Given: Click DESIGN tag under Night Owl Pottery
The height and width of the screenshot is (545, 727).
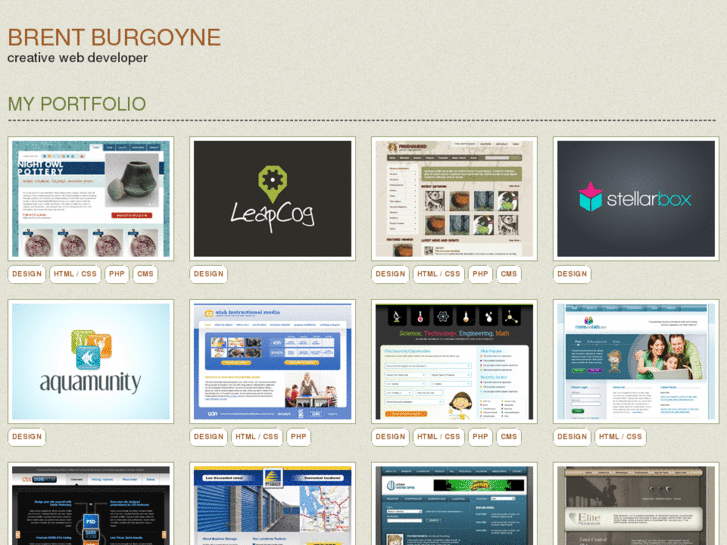Looking at the screenshot, I should point(27,274).
